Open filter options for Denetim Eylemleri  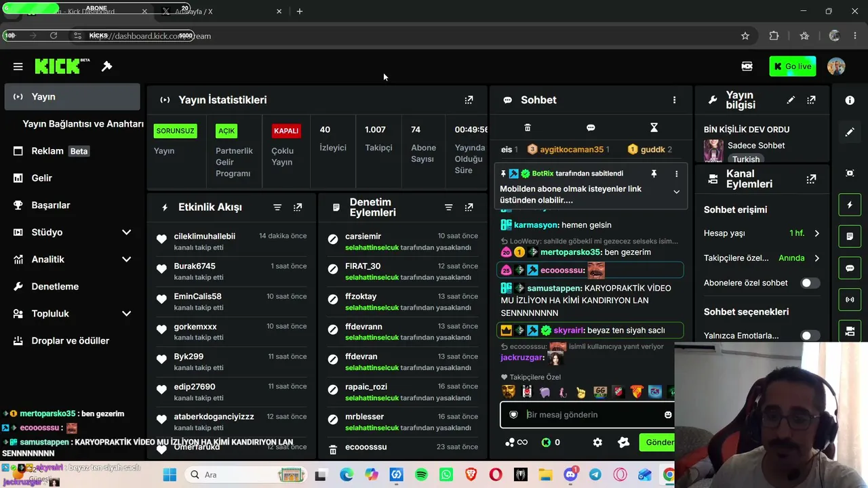coord(448,207)
